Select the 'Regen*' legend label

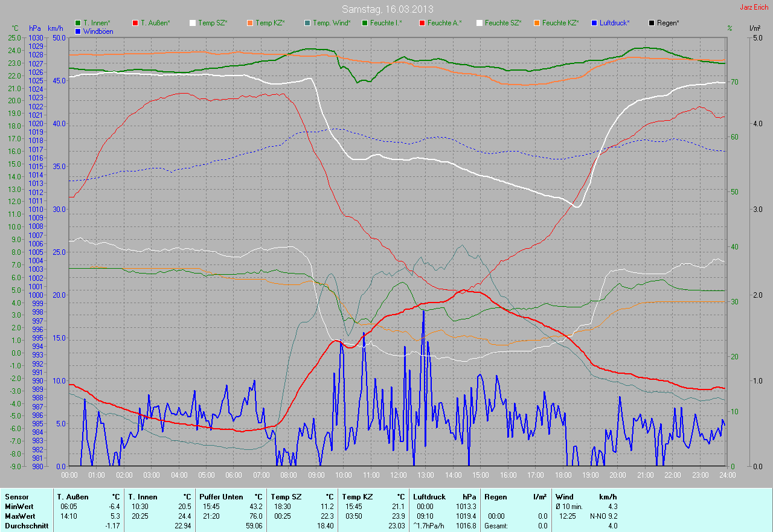[x=668, y=23]
